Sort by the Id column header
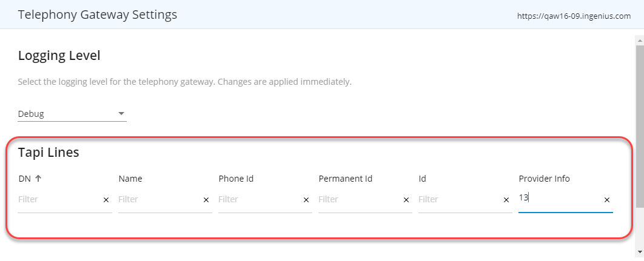The image size is (644, 261). [423, 179]
